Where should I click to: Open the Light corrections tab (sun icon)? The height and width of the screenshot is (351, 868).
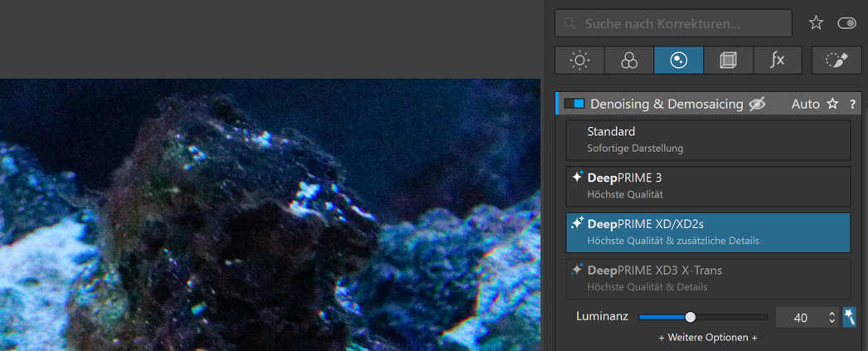coord(579,60)
